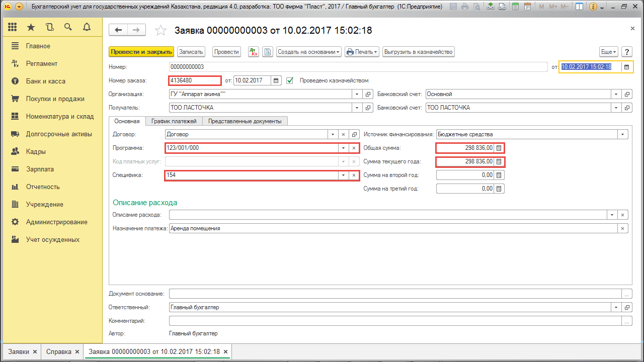Click Выгрузить в казначейство button

[419, 52]
